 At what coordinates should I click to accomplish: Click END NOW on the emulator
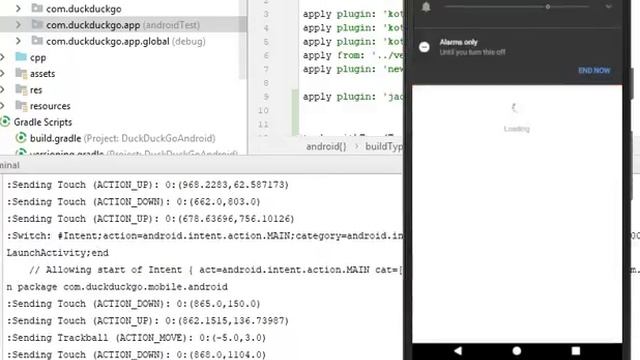(x=594, y=71)
